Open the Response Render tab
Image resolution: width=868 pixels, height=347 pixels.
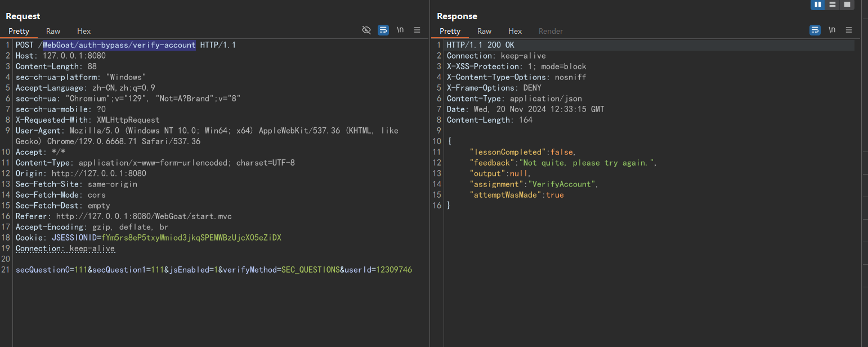point(551,31)
